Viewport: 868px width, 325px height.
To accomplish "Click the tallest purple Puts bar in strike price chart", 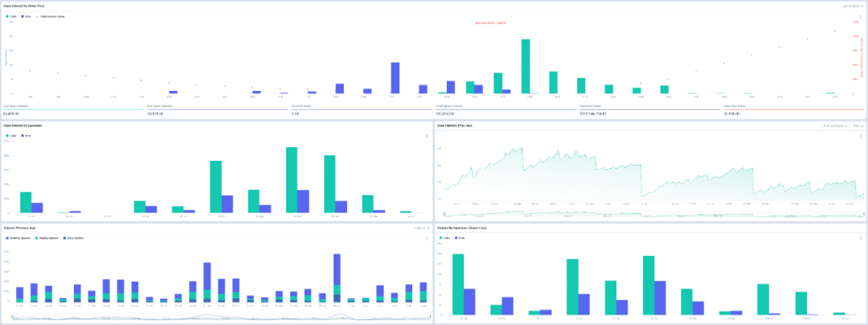I will point(395,77).
